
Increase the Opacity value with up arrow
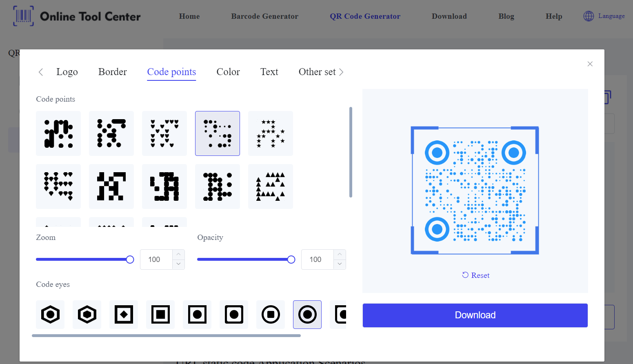click(x=340, y=254)
